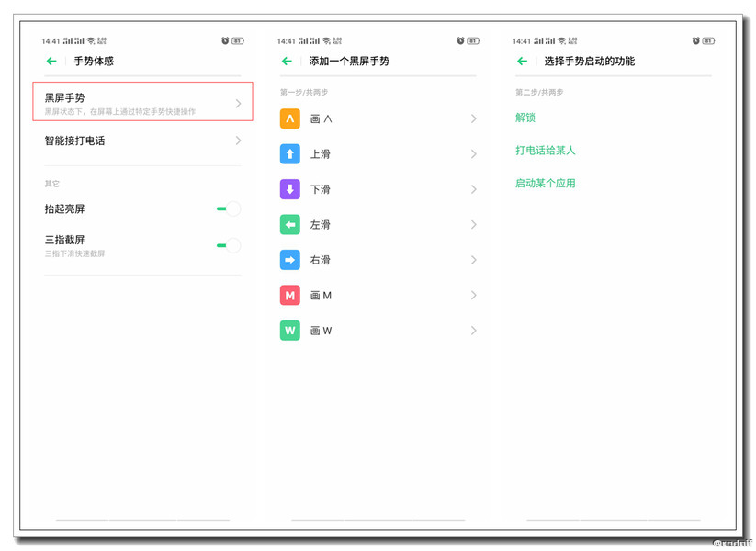Image resolution: width=756 pixels, height=551 pixels.
Task: Select the 画W (draw W) gesture icon
Action: point(290,330)
